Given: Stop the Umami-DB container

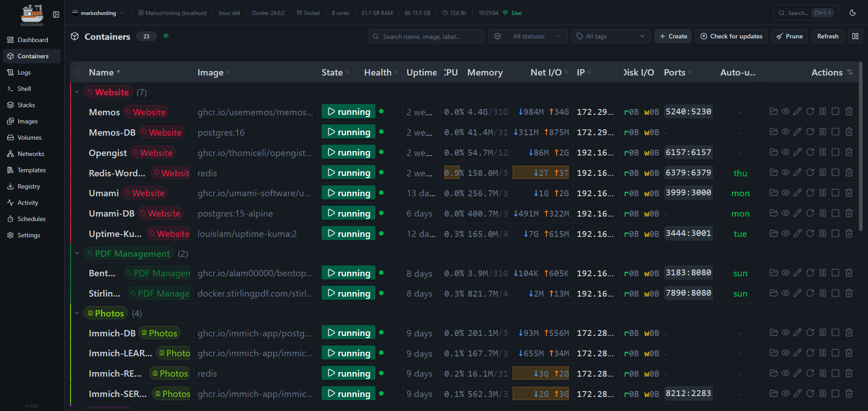Looking at the screenshot, I should click(x=835, y=213).
